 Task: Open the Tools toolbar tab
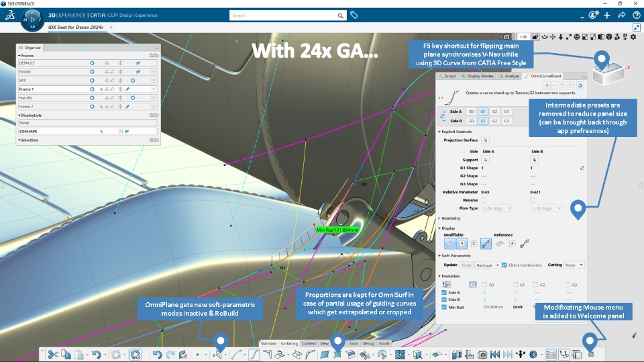point(354,343)
